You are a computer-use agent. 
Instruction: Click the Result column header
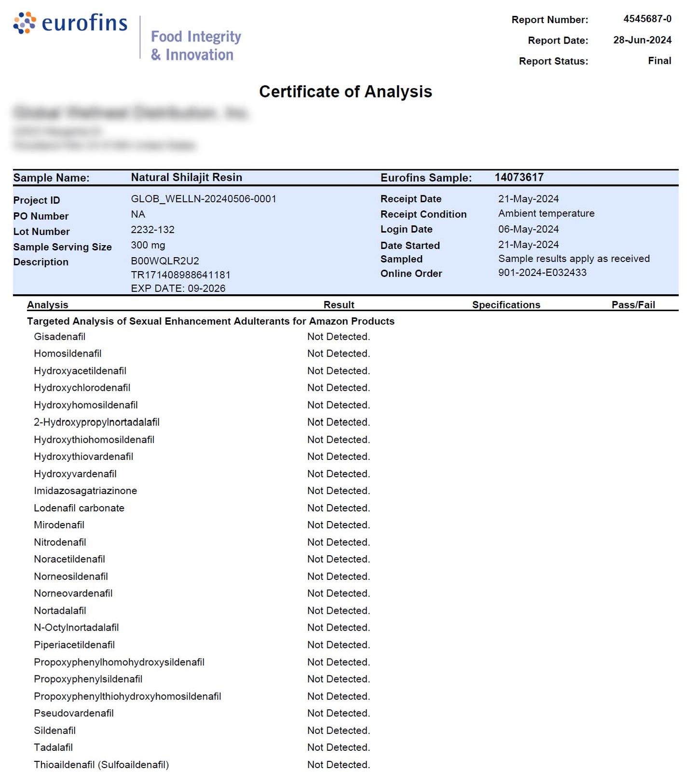click(x=339, y=304)
